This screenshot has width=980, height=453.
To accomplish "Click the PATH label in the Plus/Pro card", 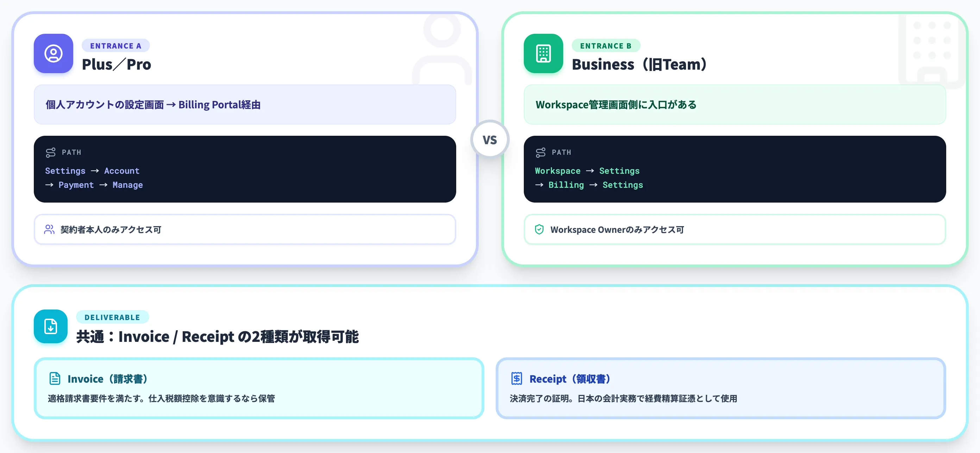I will 71,152.
